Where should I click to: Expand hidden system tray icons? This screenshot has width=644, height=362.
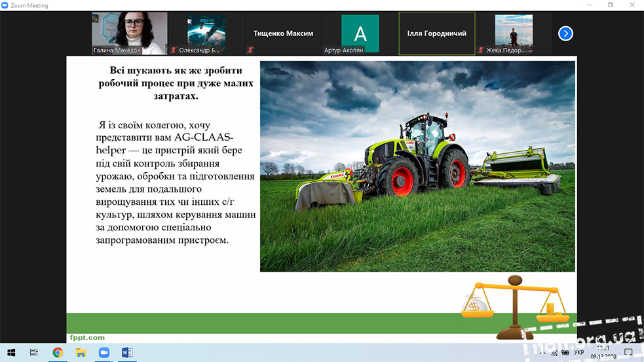pos(543,353)
